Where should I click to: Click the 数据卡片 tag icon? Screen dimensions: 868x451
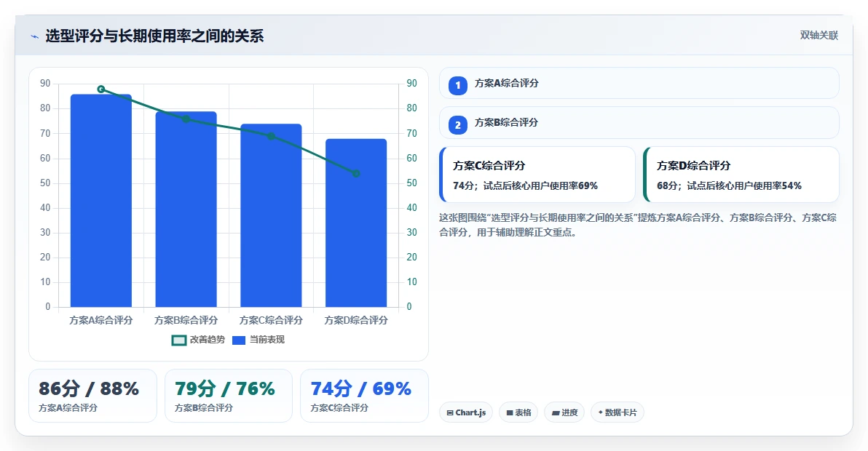pyautogui.click(x=601, y=412)
